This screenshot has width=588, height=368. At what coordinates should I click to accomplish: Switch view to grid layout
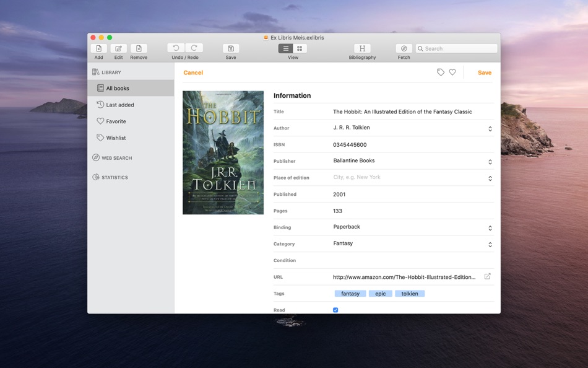(x=300, y=48)
